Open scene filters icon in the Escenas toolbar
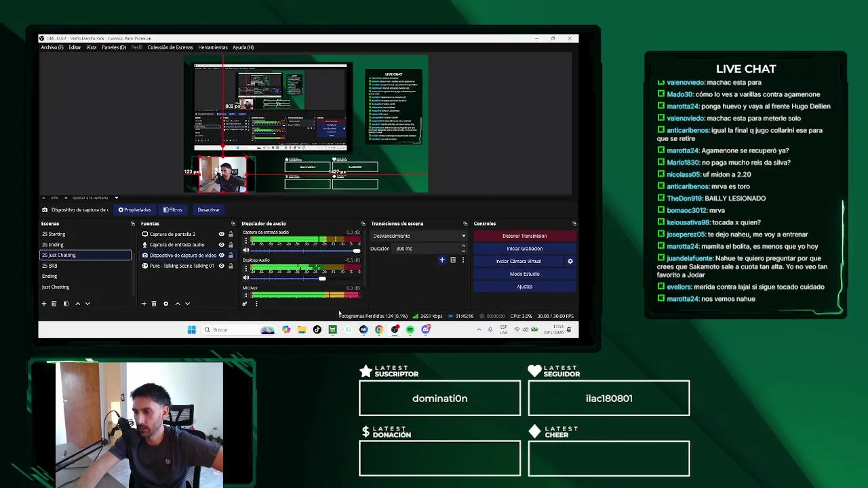 point(66,304)
